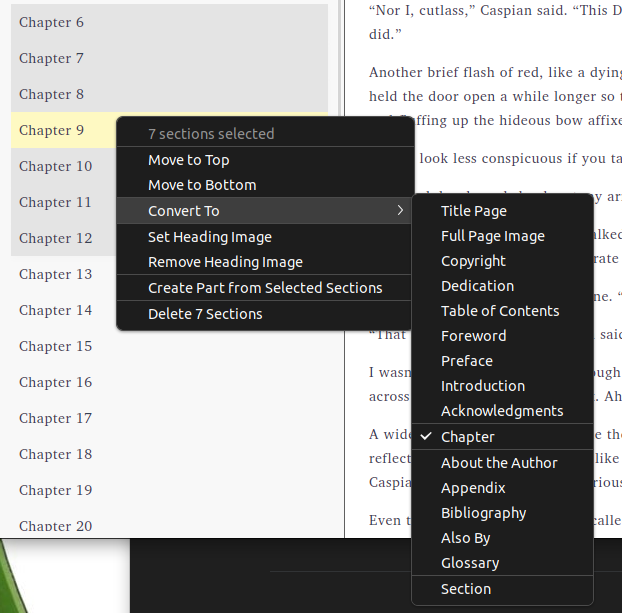Convert selection to Bibliography
The image size is (622, 613).
[503, 513]
